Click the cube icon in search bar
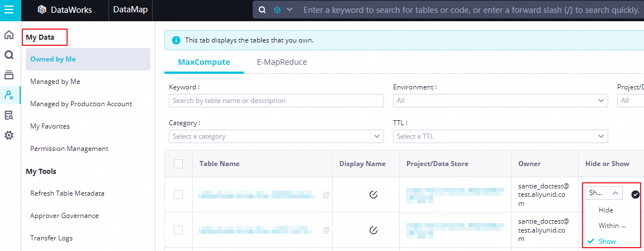The width and height of the screenshot is (644, 251). click(x=277, y=10)
